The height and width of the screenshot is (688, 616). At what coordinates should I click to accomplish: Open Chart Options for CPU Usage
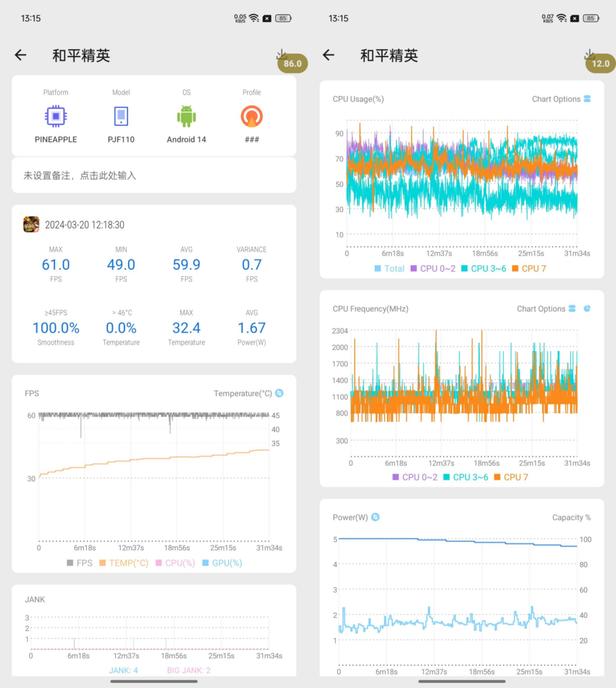coord(561,99)
